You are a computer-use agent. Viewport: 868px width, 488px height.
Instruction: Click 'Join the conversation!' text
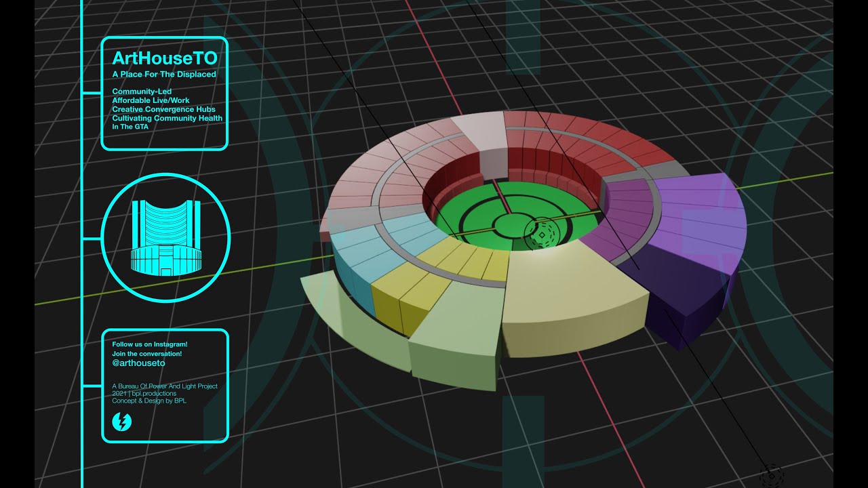tap(146, 354)
